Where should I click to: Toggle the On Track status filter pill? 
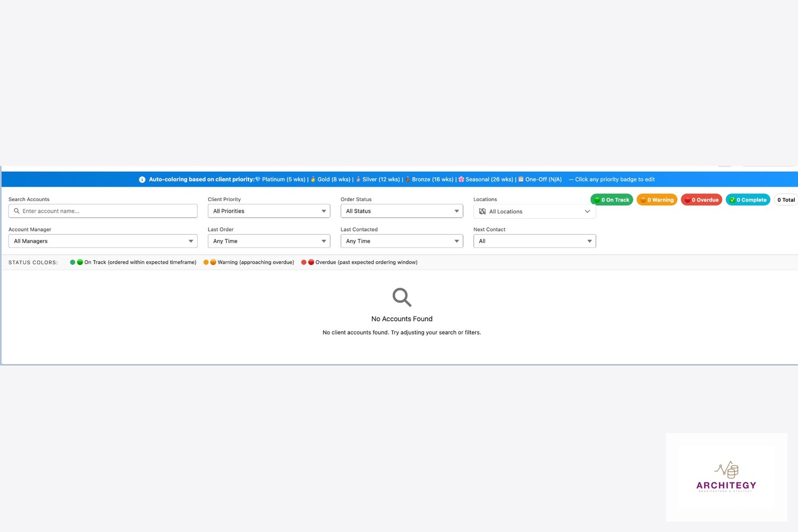click(611, 200)
